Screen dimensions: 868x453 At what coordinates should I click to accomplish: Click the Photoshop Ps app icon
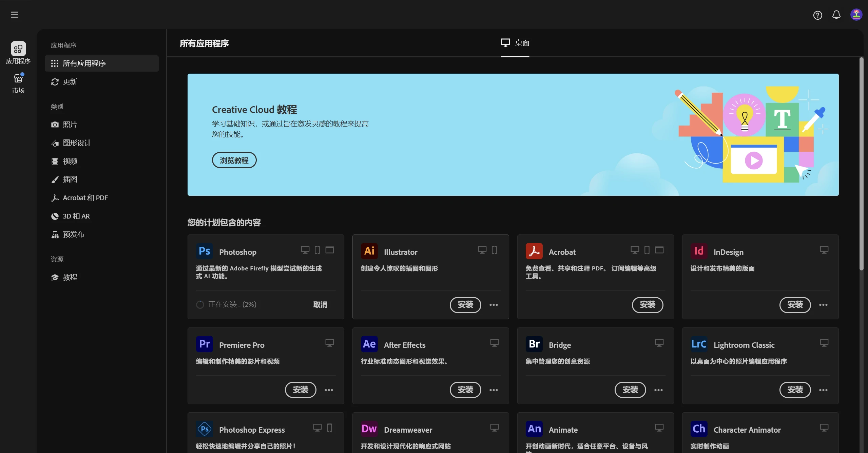pos(205,251)
